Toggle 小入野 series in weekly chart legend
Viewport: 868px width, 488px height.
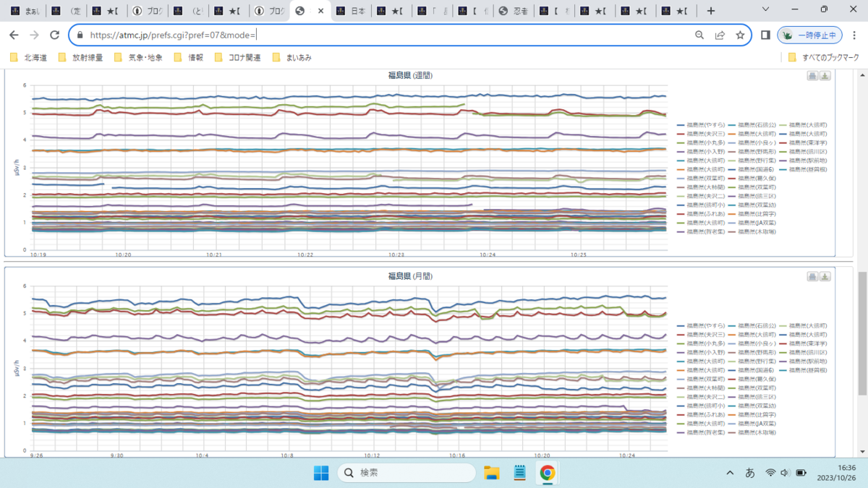coord(702,152)
